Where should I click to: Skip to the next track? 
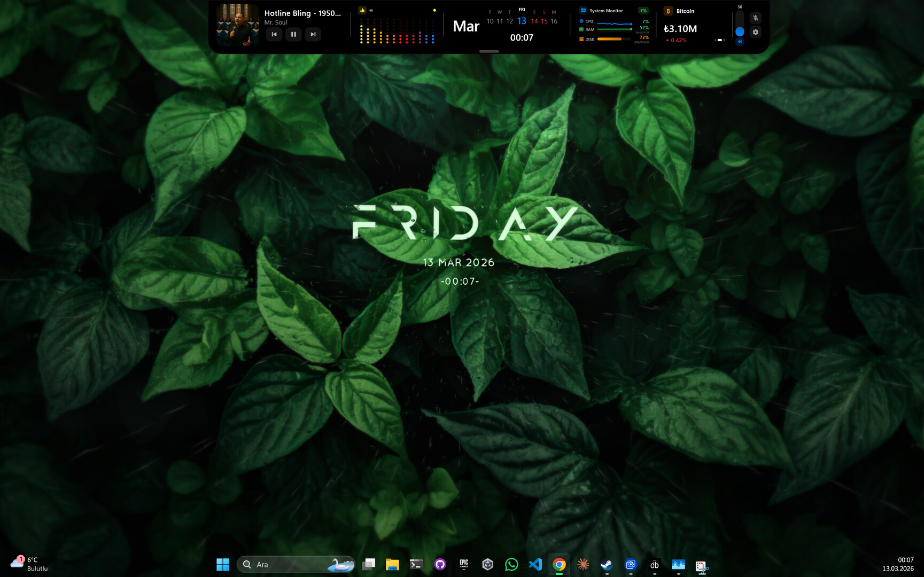pyautogui.click(x=313, y=34)
